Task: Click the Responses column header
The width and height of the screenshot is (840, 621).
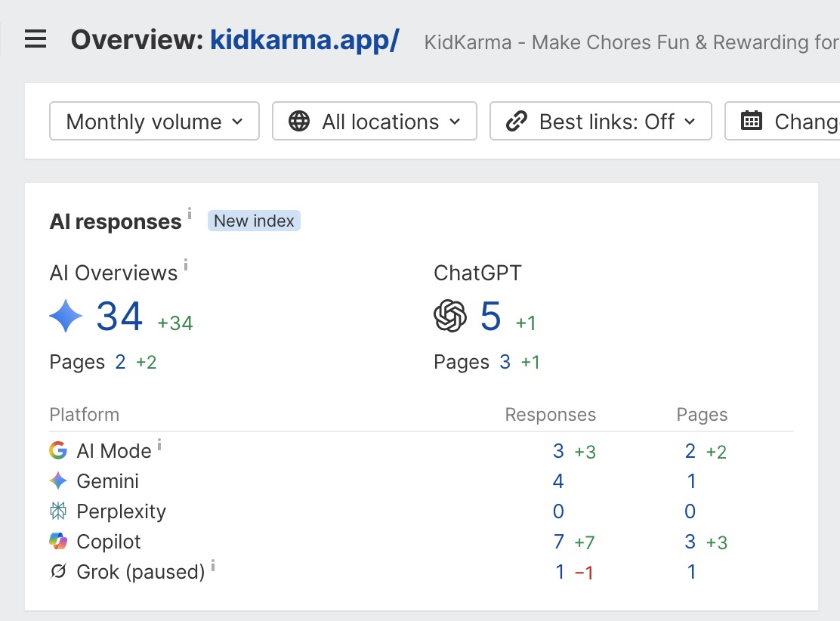Action: tap(550, 415)
